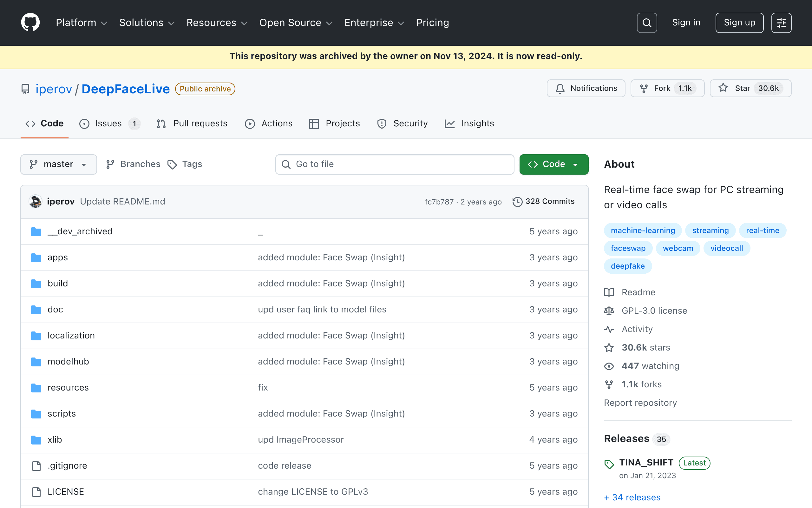Click the Notifications bell button

[586, 88]
